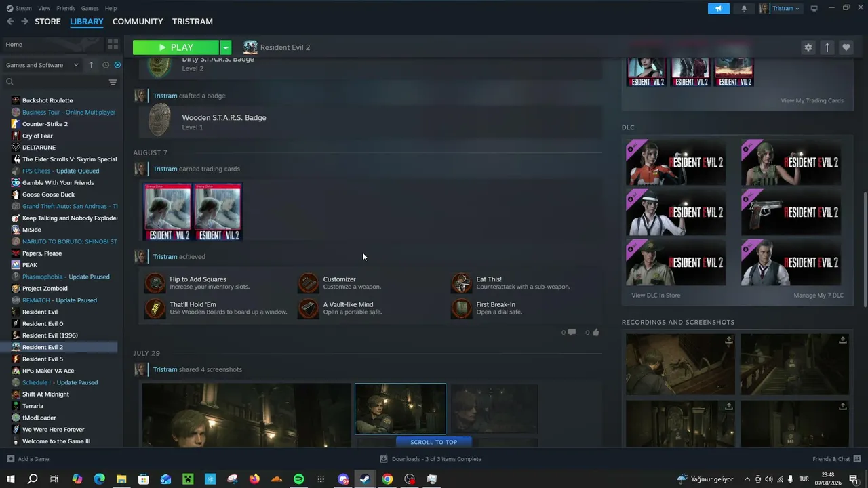Open the dropdown arrow beside PLAY
This screenshot has height=488, width=868.
point(226,47)
